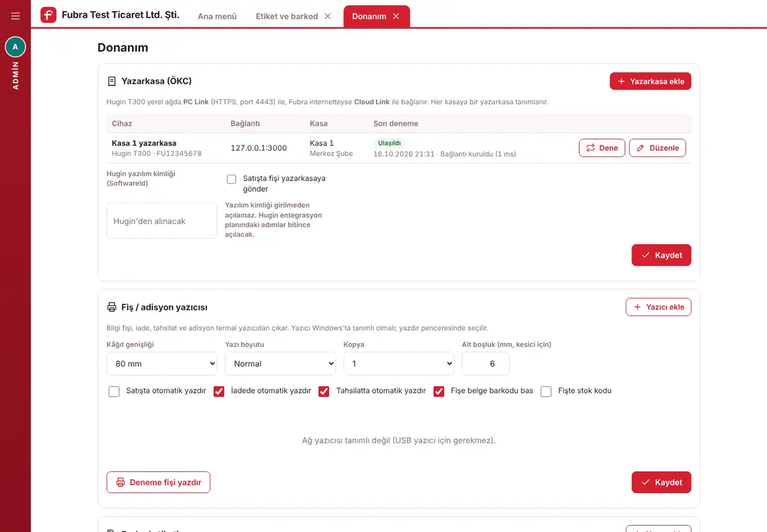Click the Yazarkasa ekle button

click(x=651, y=81)
